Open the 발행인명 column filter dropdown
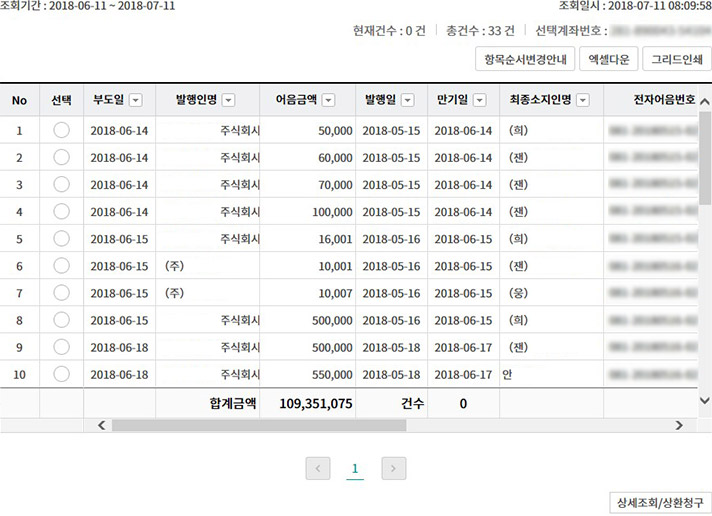Image resolution: width=712 pixels, height=516 pixels. 228,100
